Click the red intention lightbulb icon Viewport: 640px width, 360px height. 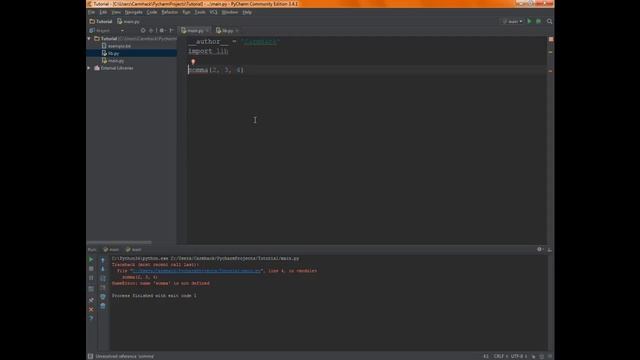pyautogui.click(x=193, y=62)
